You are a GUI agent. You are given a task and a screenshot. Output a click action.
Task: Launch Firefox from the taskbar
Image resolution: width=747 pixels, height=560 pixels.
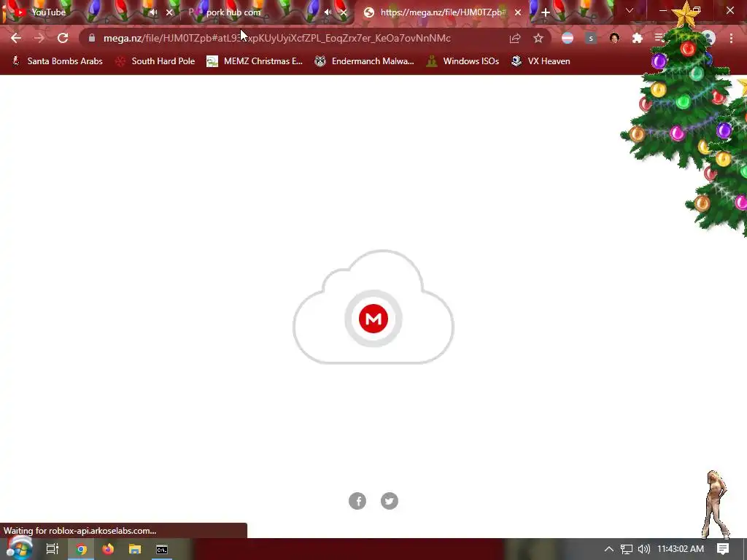point(108,550)
